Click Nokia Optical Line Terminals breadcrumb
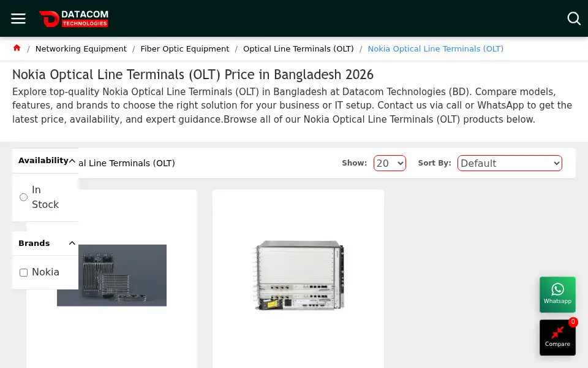The image size is (588, 368). (435, 49)
